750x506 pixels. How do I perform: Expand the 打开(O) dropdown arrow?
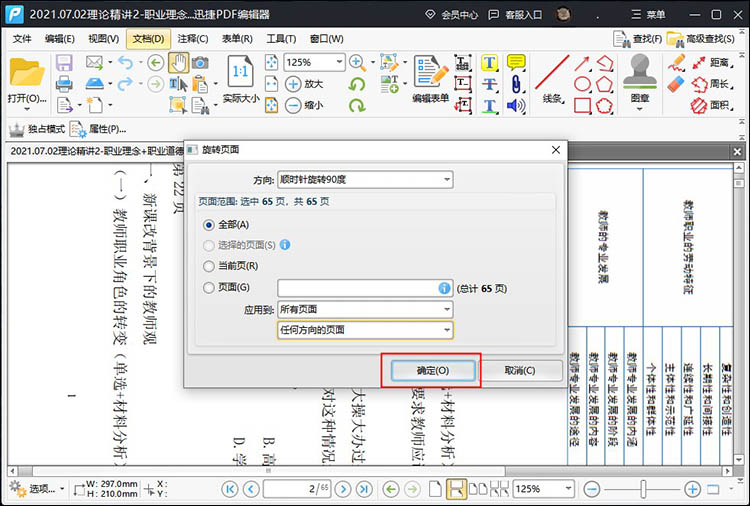coord(27,109)
